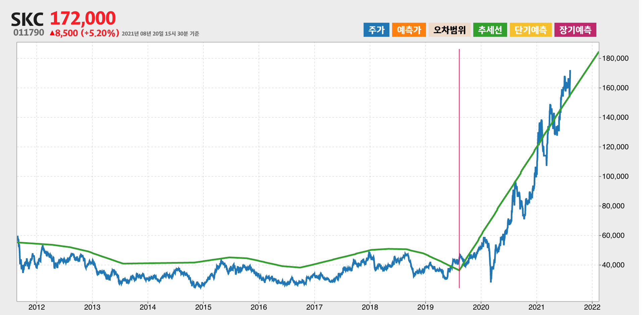644x315 pixels.
Task: Click the pink vertical marker line
Action: pos(459,168)
